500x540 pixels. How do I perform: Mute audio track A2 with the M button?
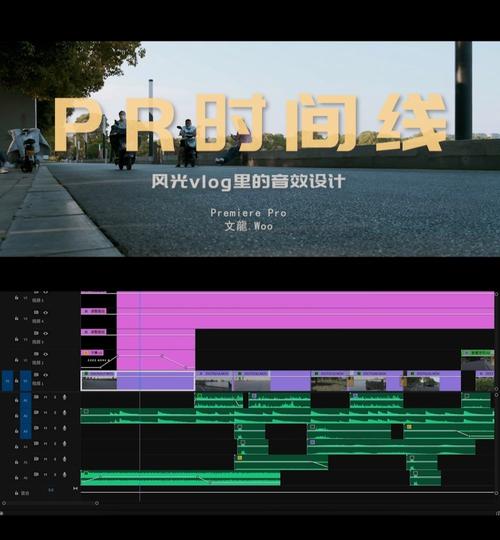[x=45, y=413]
